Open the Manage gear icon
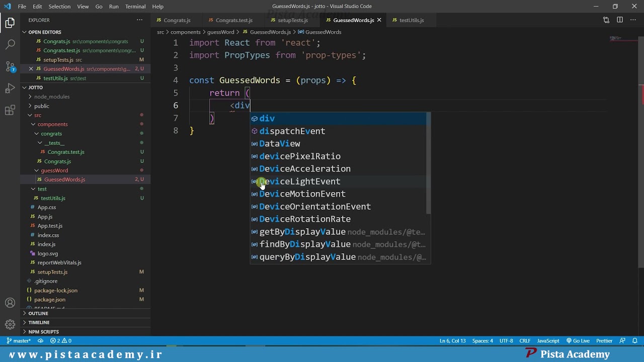The width and height of the screenshot is (644, 362). coord(10,325)
